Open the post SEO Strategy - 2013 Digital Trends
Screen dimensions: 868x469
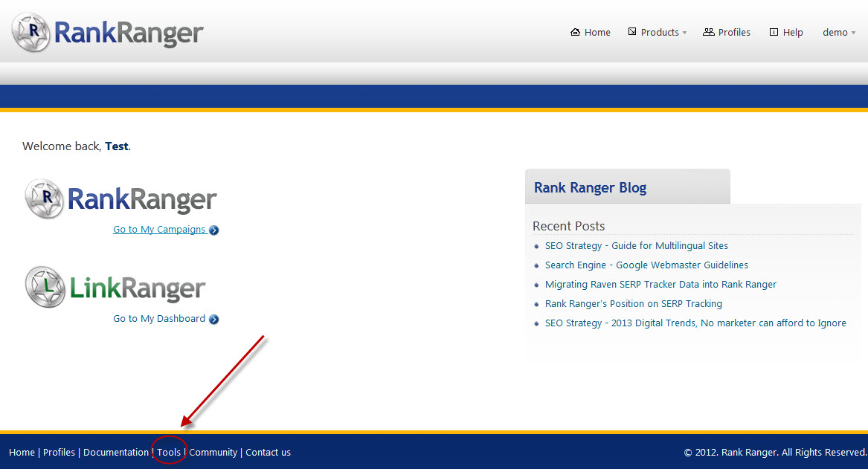click(x=695, y=323)
